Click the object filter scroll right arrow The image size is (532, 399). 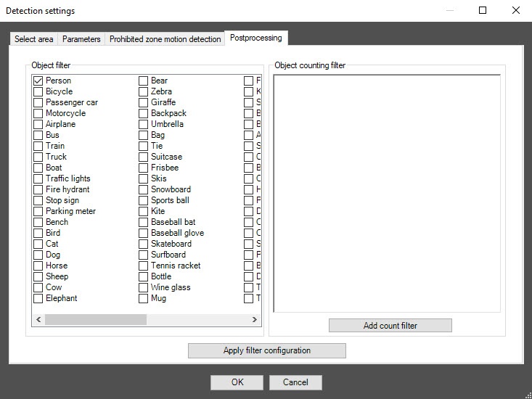[x=255, y=320]
